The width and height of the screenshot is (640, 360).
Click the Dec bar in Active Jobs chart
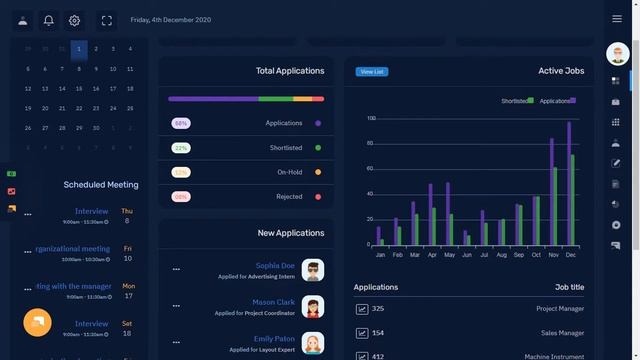571,184
